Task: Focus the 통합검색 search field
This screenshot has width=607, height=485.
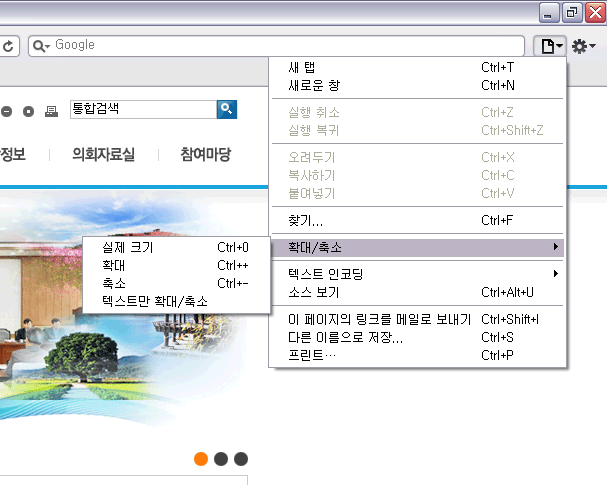Action: pyautogui.click(x=143, y=110)
